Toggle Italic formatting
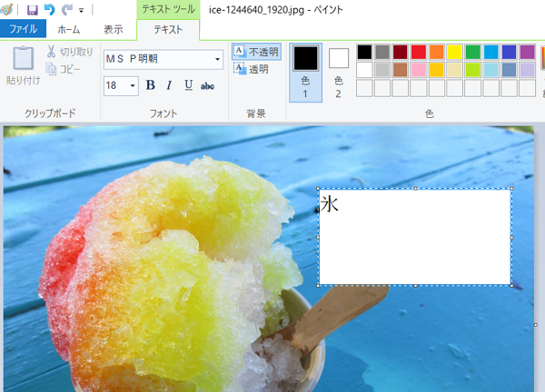The height and width of the screenshot is (392, 545). point(169,85)
